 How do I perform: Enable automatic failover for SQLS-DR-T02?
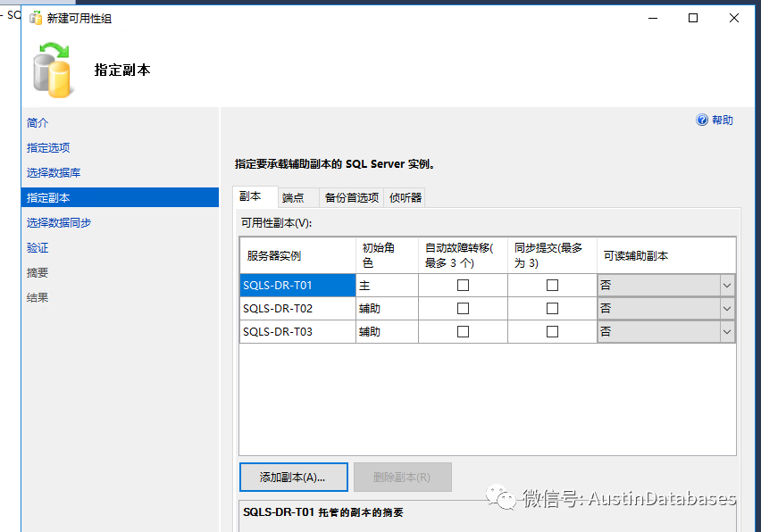[x=463, y=309]
